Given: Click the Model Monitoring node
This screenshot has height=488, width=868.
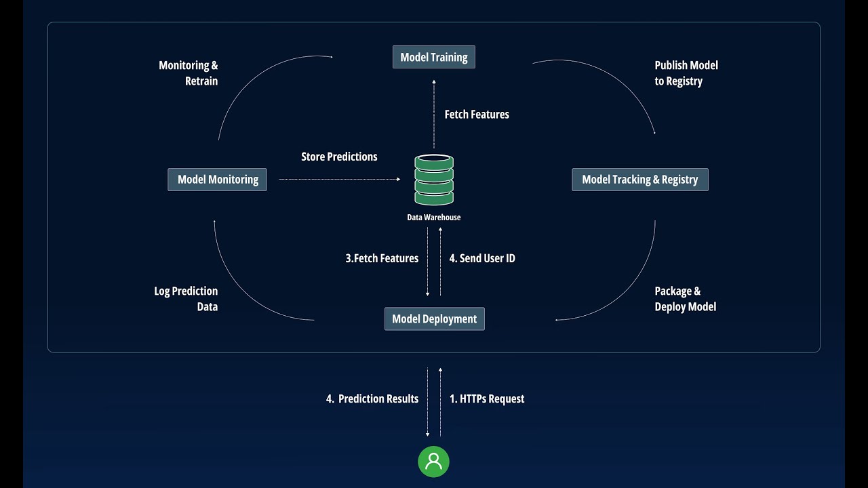Looking at the screenshot, I should pyautogui.click(x=217, y=179).
